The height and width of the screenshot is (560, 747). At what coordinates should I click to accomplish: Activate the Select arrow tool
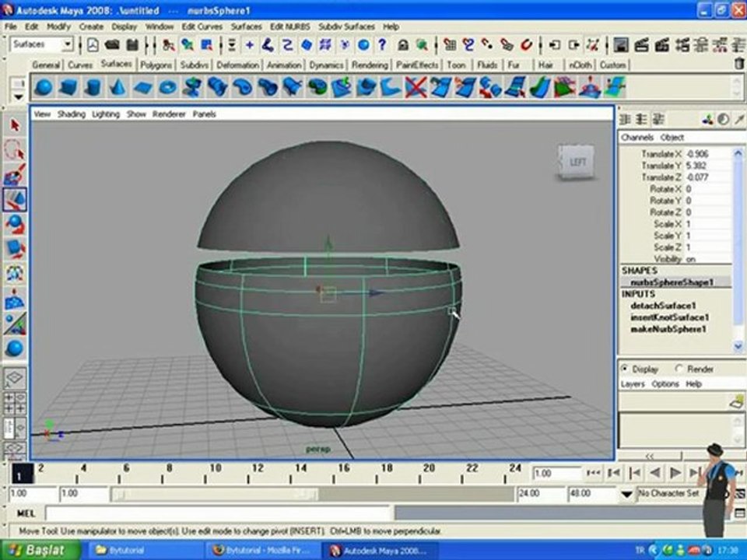(x=15, y=125)
